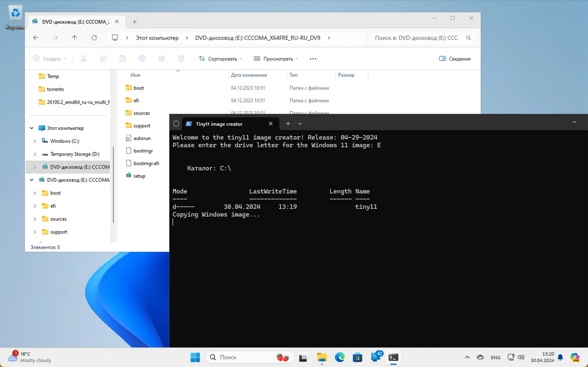The width and height of the screenshot is (588, 367).
Task: Sort by the Размер column header
Action: [x=346, y=75]
